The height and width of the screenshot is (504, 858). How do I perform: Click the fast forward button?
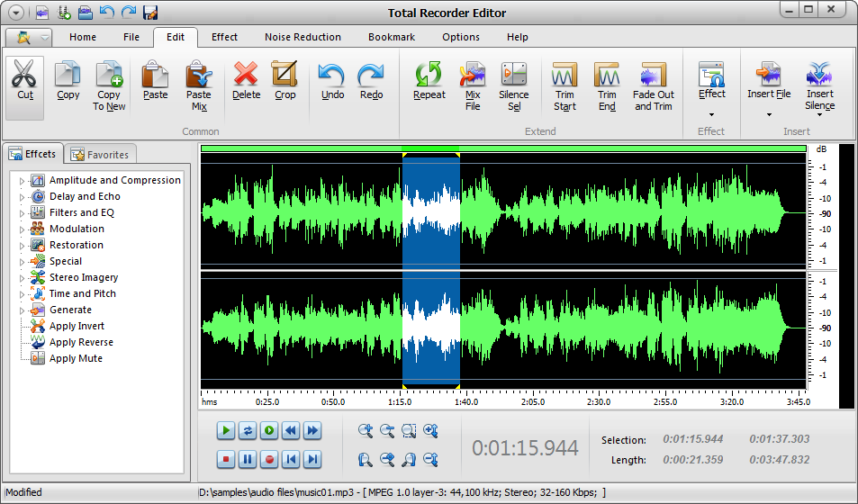click(312, 431)
